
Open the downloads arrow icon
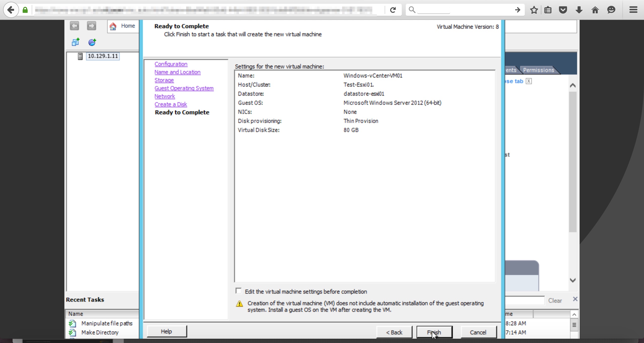click(579, 10)
